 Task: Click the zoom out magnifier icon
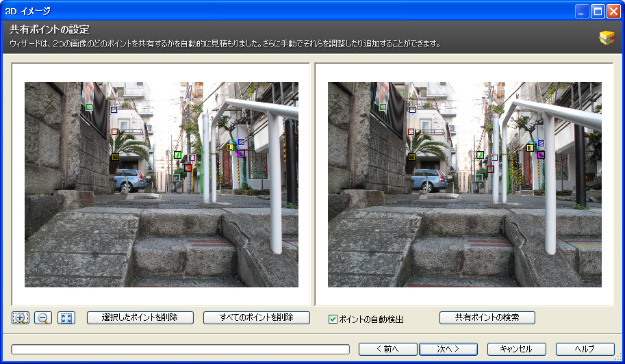(43, 317)
